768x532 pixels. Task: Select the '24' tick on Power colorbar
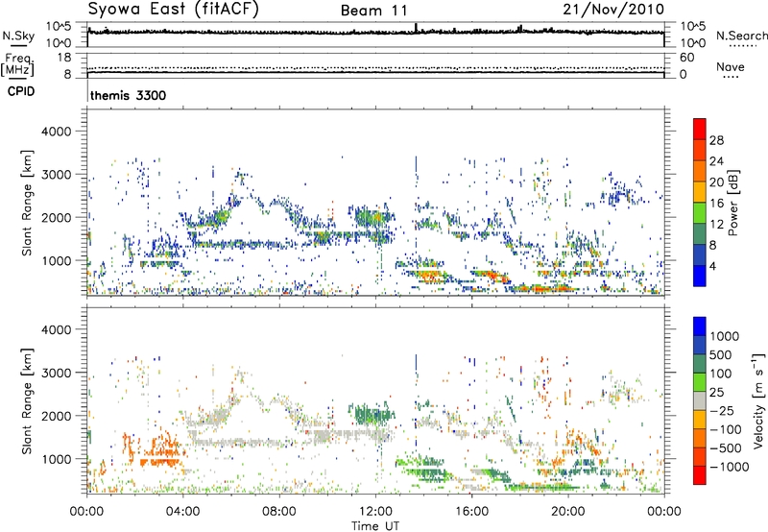coord(716,161)
